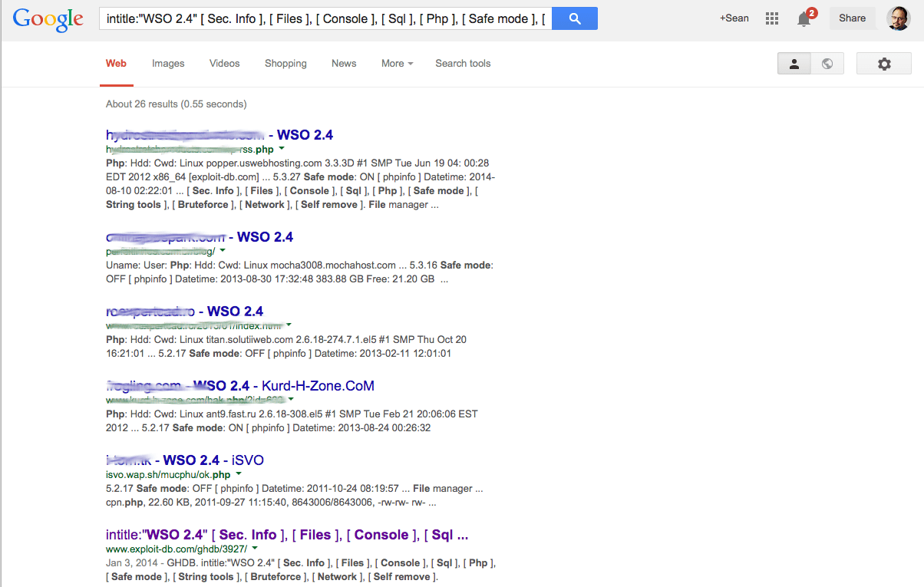Switch to global results globe view
This screenshot has width=924, height=587.
pyautogui.click(x=827, y=64)
